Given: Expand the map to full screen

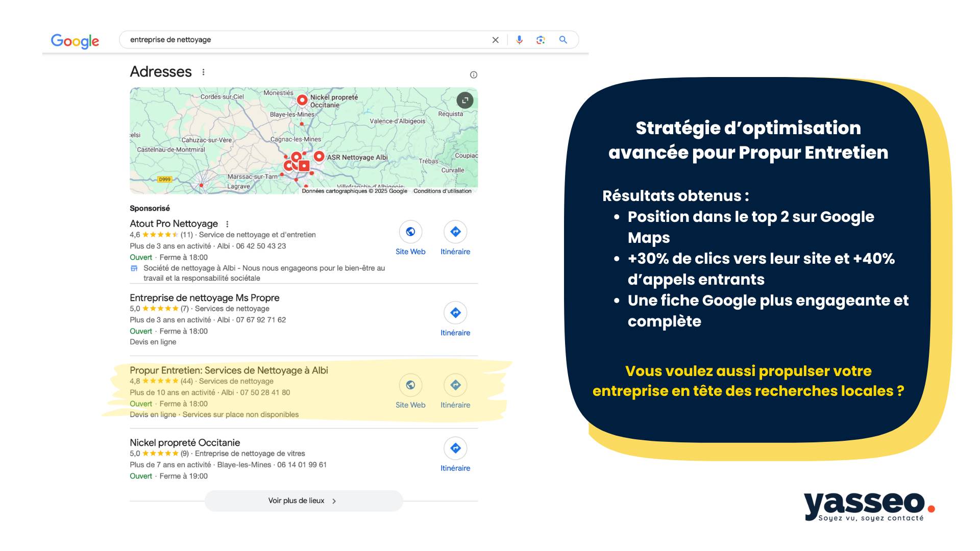Looking at the screenshot, I should tap(465, 101).
